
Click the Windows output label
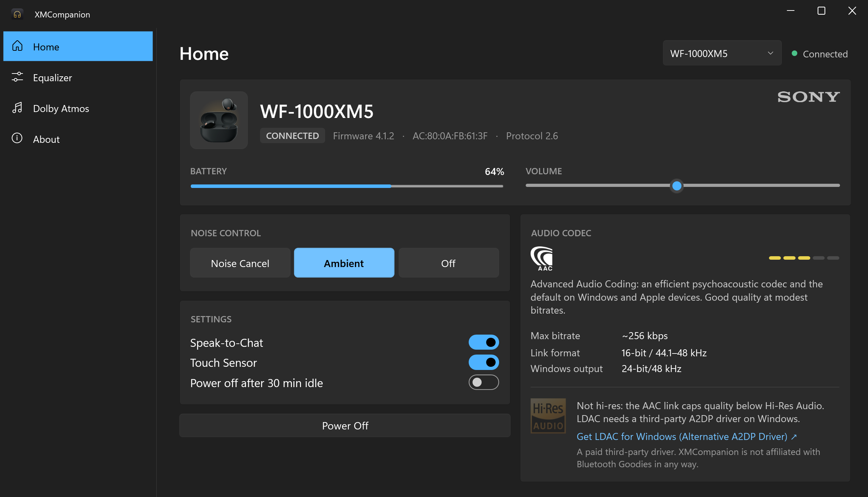tap(566, 369)
